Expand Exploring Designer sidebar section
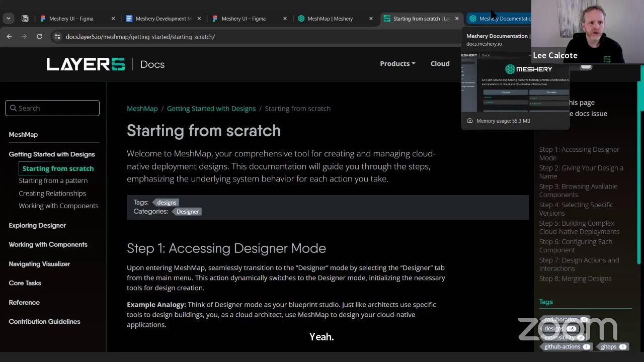 coord(37,225)
